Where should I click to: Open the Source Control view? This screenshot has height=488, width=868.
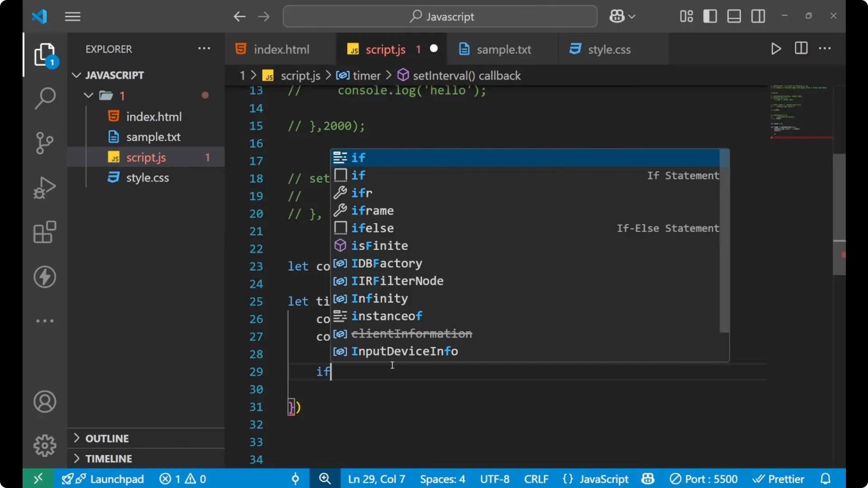click(x=45, y=143)
